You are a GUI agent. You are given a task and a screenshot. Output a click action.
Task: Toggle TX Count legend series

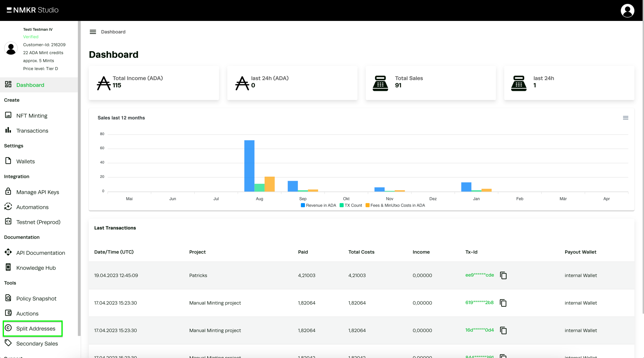[351, 205]
